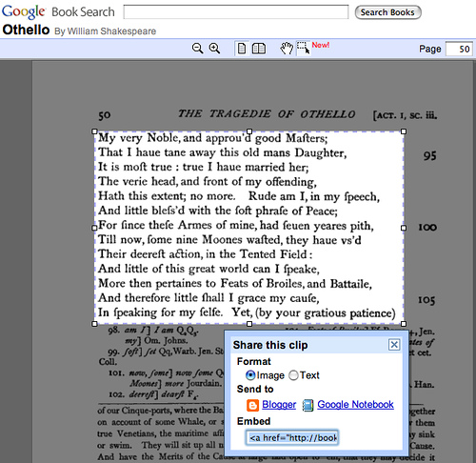
Task: Click the Embed code text field
Action: coord(292,437)
